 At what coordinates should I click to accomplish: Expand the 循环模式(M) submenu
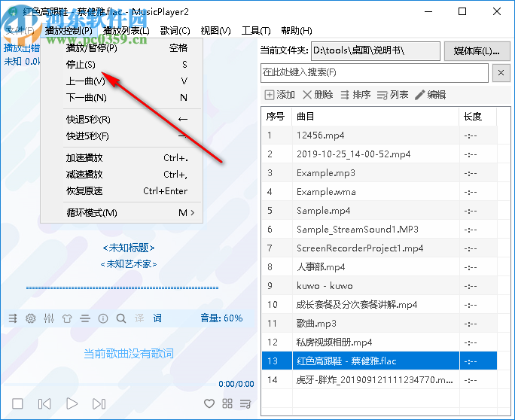(x=122, y=213)
